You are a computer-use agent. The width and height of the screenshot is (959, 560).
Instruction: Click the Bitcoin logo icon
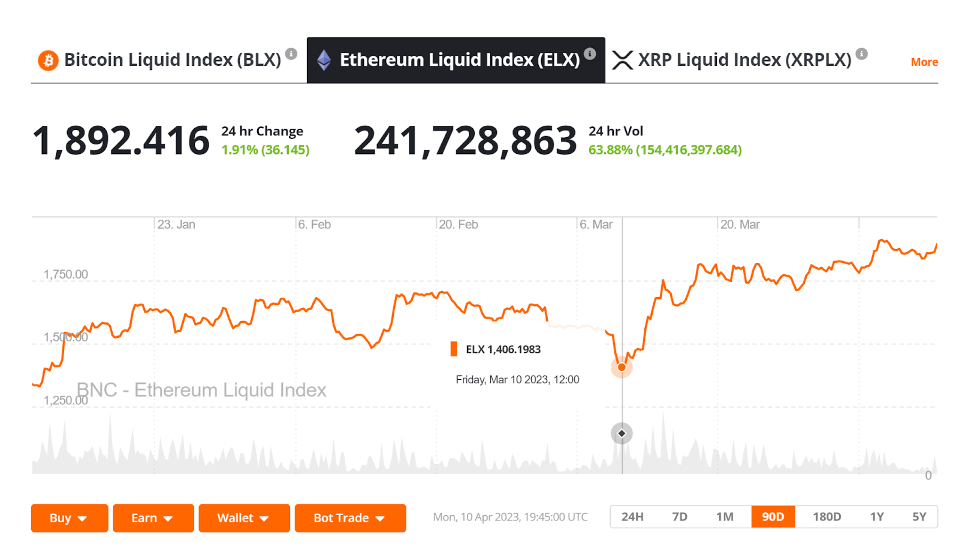(48, 60)
